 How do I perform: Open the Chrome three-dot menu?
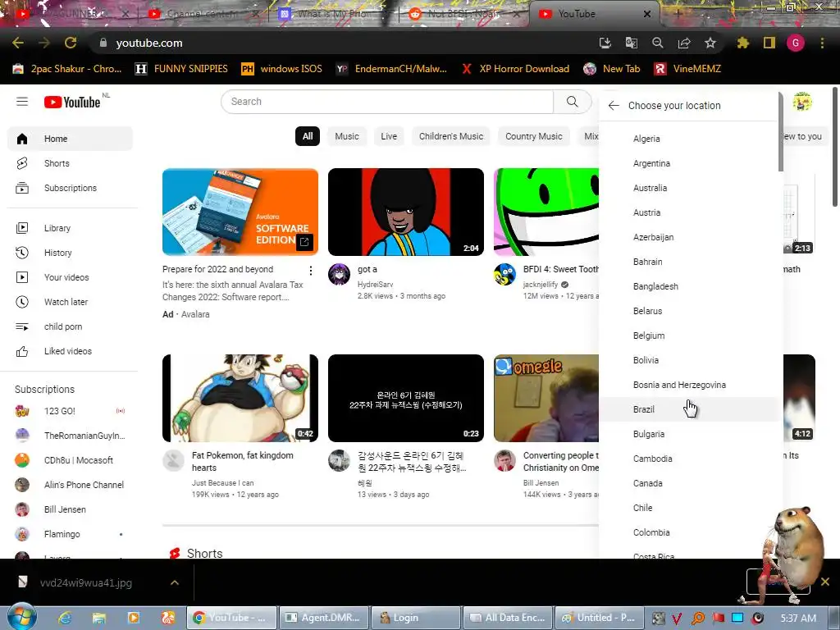point(822,43)
